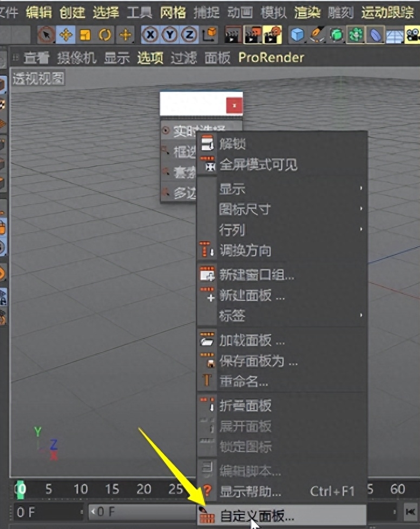Choose 解锁 in context menu
This screenshot has width=420, height=529.
tap(282, 144)
